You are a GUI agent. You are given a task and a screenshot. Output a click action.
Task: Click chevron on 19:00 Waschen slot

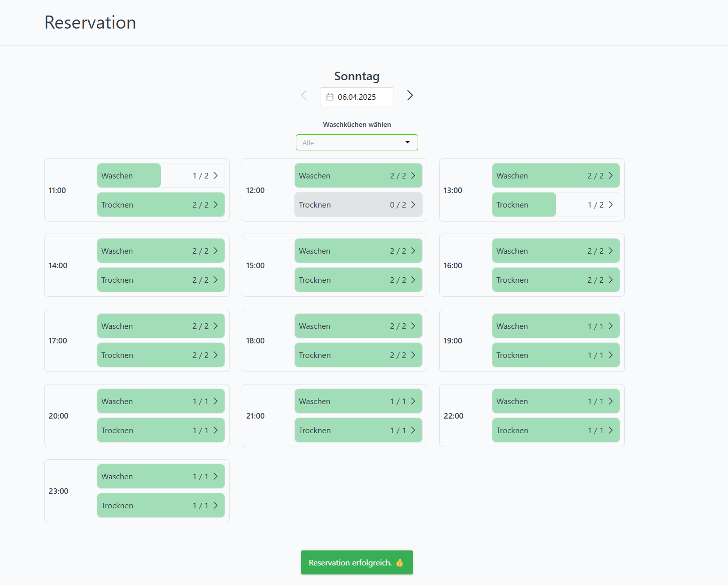(x=611, y=326)
